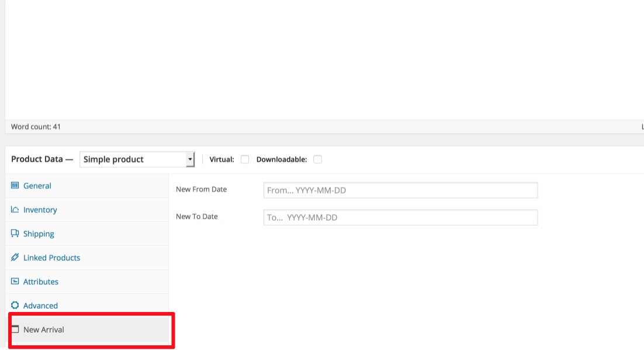This screenshot has width=644, height=350.
Task: Select the New Arrival tab
Action: click(x=87, y=330)
